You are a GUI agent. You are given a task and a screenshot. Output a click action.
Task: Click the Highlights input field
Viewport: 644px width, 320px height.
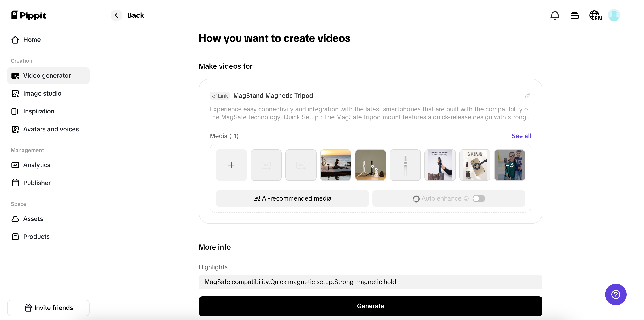(x=370, y=282)
